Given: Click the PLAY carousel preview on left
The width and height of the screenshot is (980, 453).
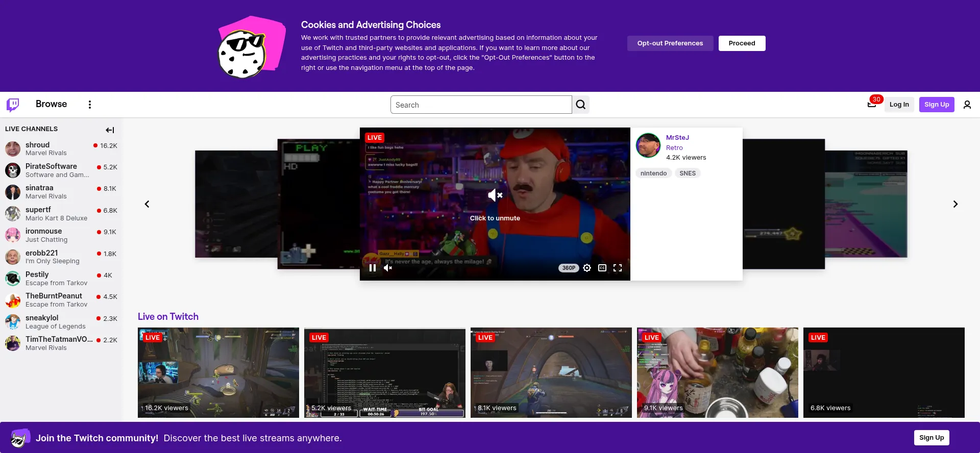Looking at the screenshot, I should (x=318, y=204).
